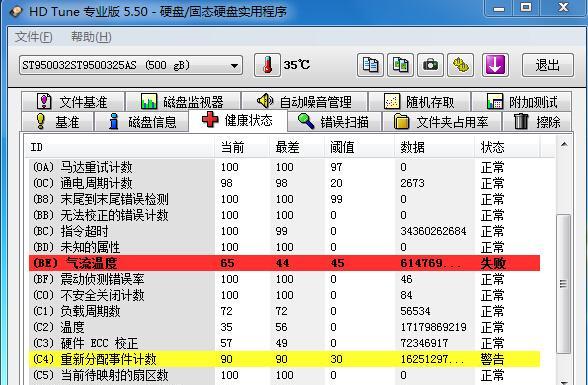This screenshot has width=588, height=385.
Task: Select the yellow (C4) 重新分配事件计数 row
Action: pyautogui.click(x=285, y=359)
